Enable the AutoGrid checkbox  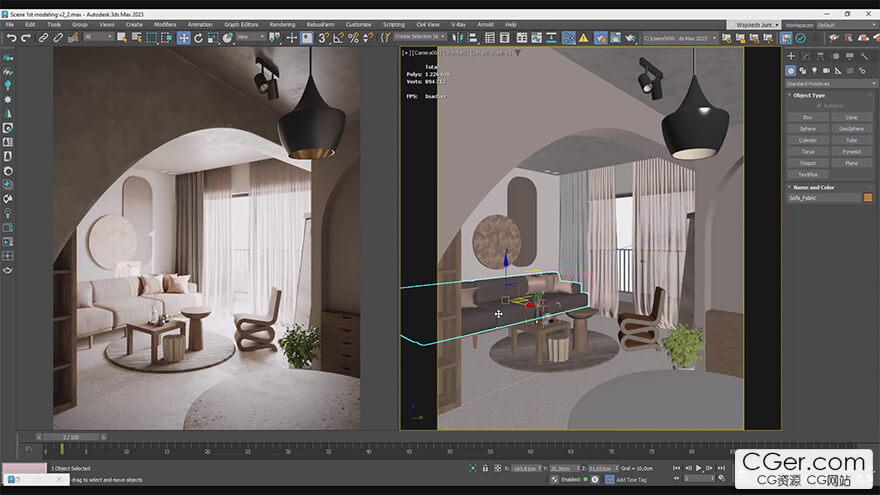click(x=819, y=105)
